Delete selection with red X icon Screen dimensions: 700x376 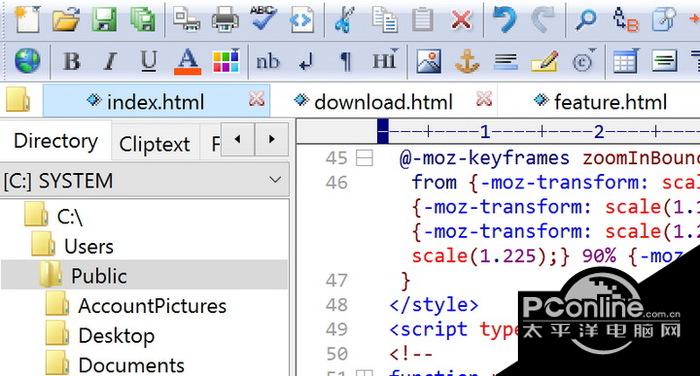tap(462, 20)
